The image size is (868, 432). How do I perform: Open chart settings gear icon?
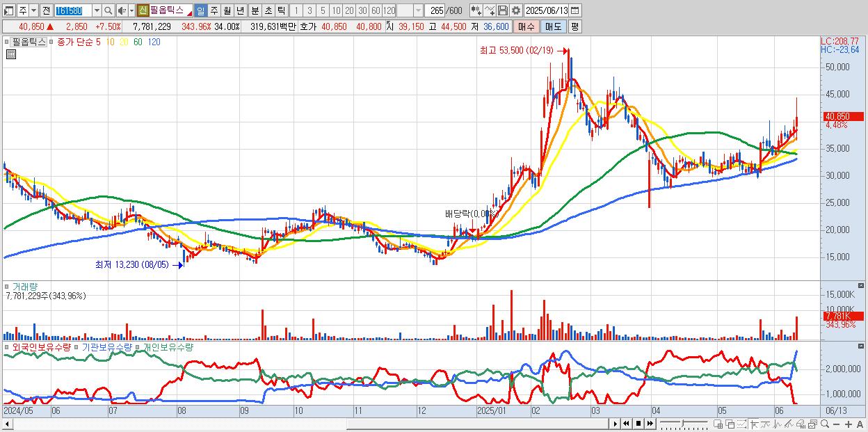point(515,10)
